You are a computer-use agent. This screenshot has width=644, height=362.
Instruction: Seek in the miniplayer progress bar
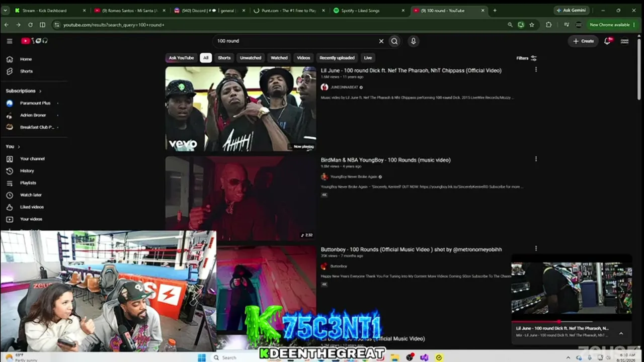click(572, 321)
